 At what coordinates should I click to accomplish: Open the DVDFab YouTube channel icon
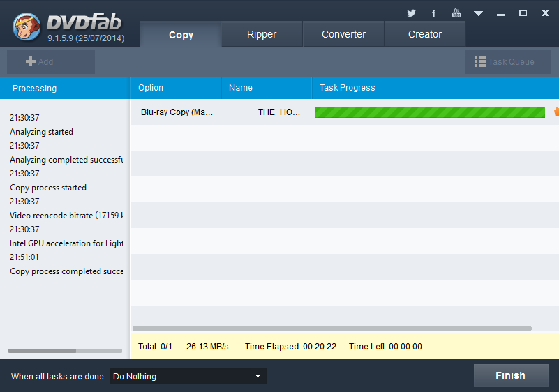point(456,13)
